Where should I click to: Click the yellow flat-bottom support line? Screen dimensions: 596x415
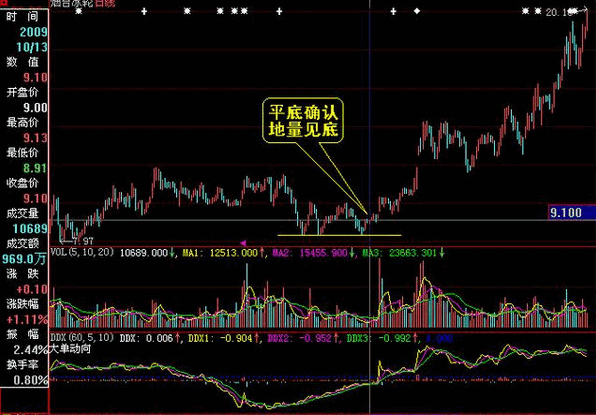pos(339,235)
